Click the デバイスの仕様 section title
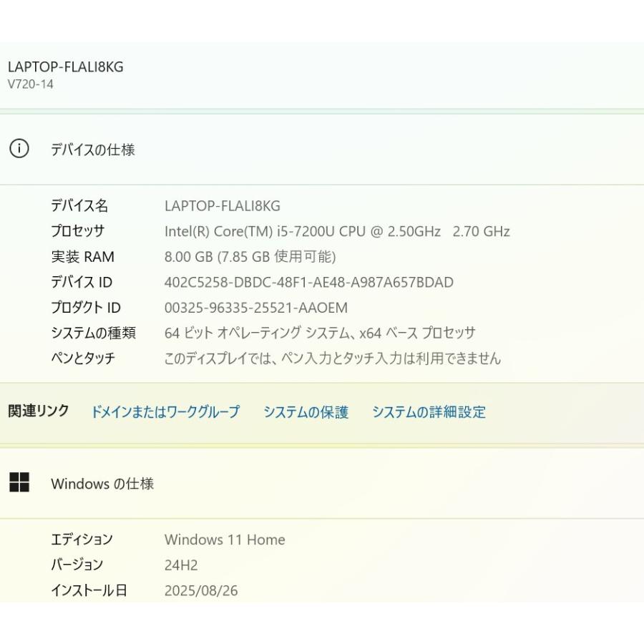 click(x=95, y=150)
